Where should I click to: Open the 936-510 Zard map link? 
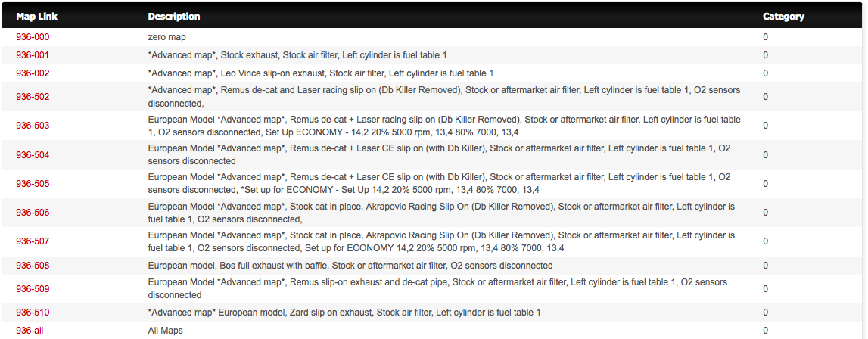coord(33,313)
